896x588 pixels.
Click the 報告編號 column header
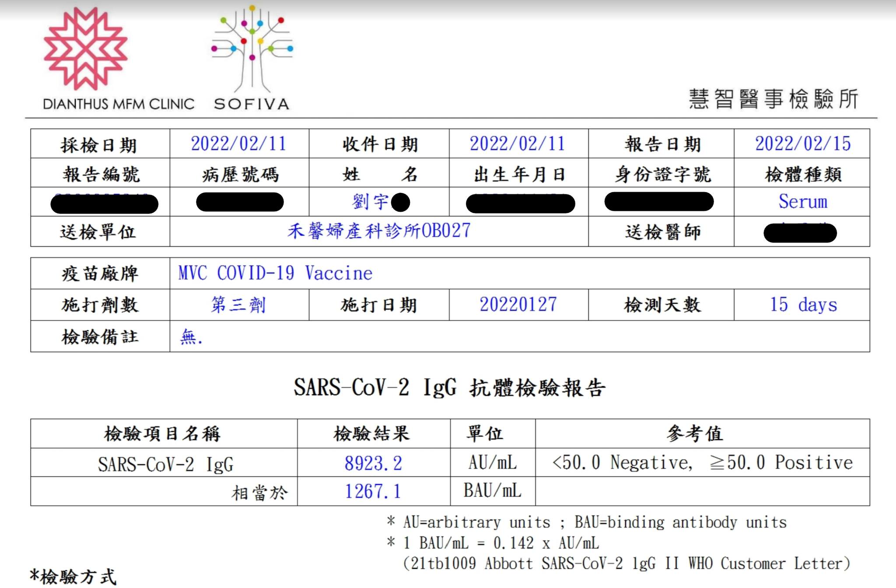pyautogui.click(x=100, y=173)
